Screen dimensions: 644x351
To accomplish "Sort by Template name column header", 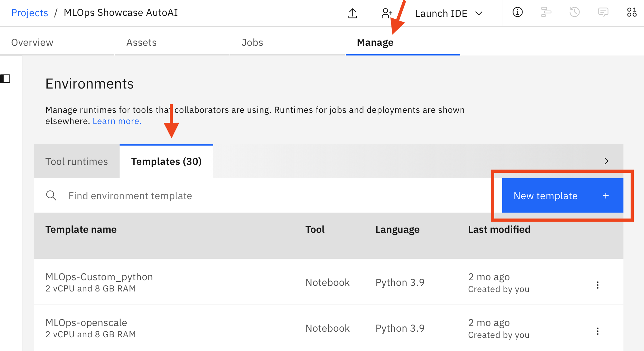I will [81, 229].
